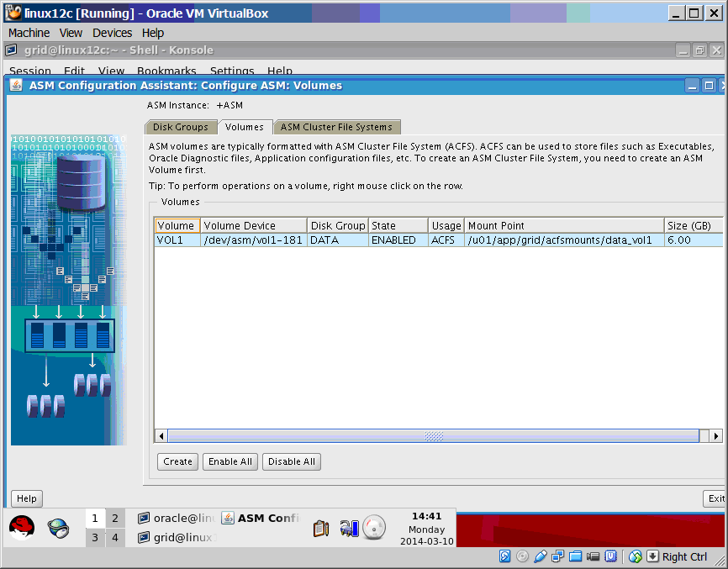This screenshot has height=569, width=728.
Task: Click the Size (GB) column header
Action: coord(694,225)
